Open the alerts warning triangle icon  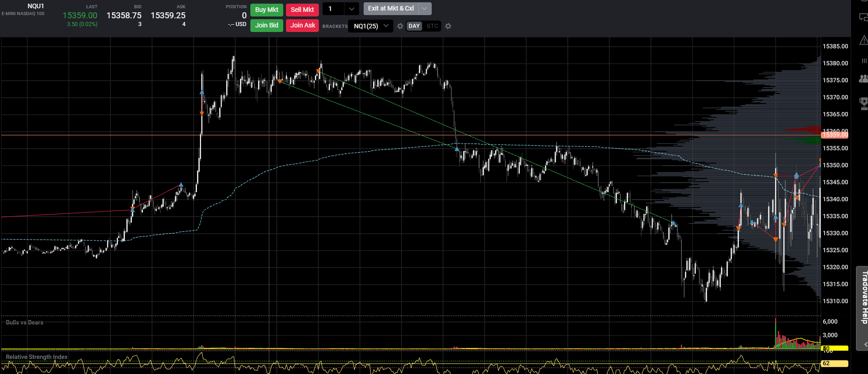pos(863,40)
